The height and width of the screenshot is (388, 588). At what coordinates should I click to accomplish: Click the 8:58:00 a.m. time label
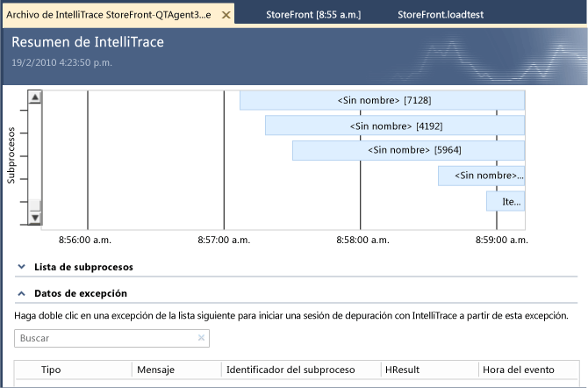[x=362, y=240]
